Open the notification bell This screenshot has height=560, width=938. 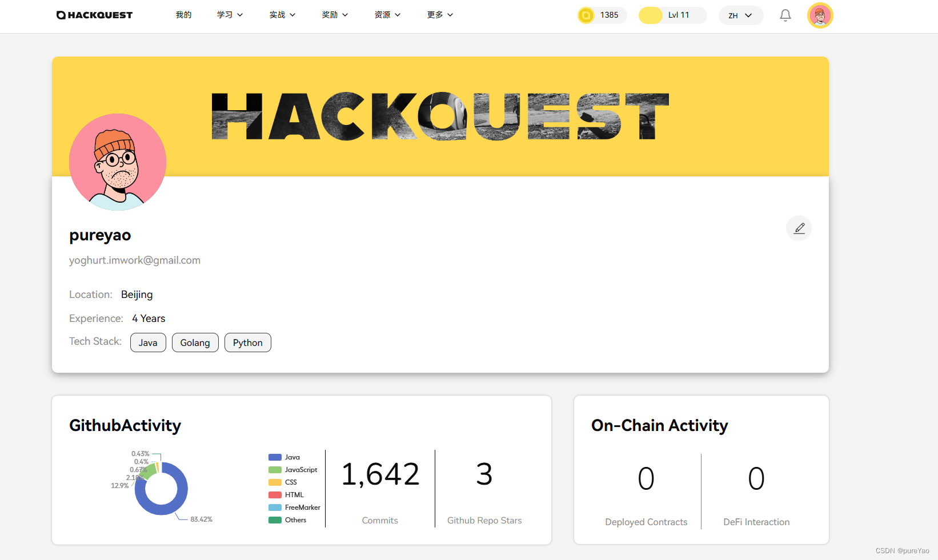click(785, 15)
